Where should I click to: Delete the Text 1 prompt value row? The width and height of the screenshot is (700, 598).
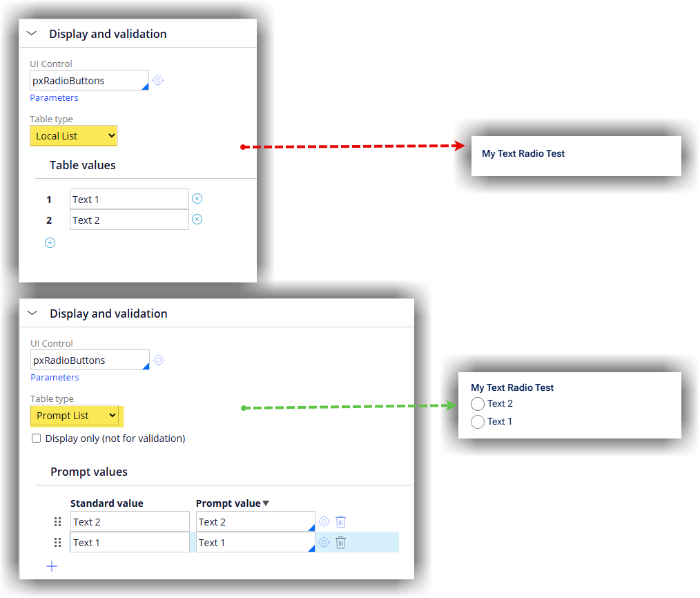pos(340,543)
